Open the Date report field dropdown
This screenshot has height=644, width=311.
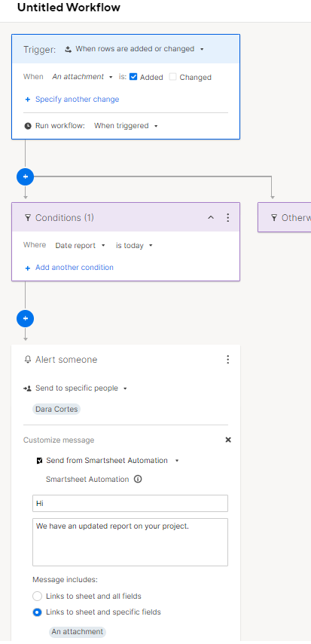pos(81,246)
